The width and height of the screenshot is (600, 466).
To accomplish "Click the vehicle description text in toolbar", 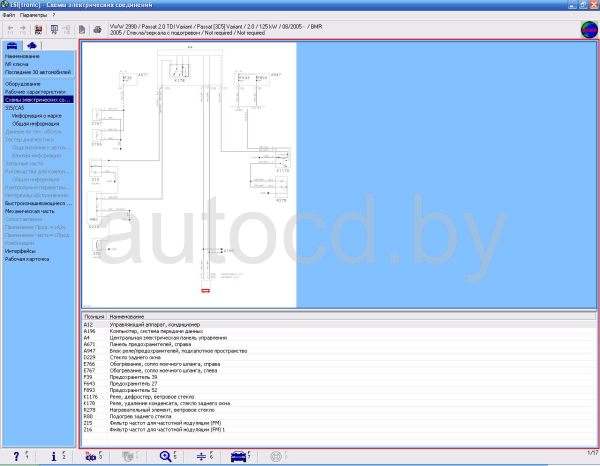I will tap(216, 30).
